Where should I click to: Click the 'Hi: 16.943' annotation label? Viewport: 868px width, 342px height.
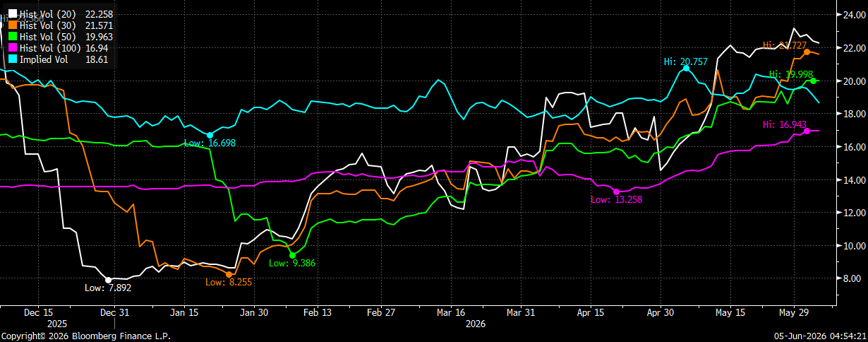(785, 125)
